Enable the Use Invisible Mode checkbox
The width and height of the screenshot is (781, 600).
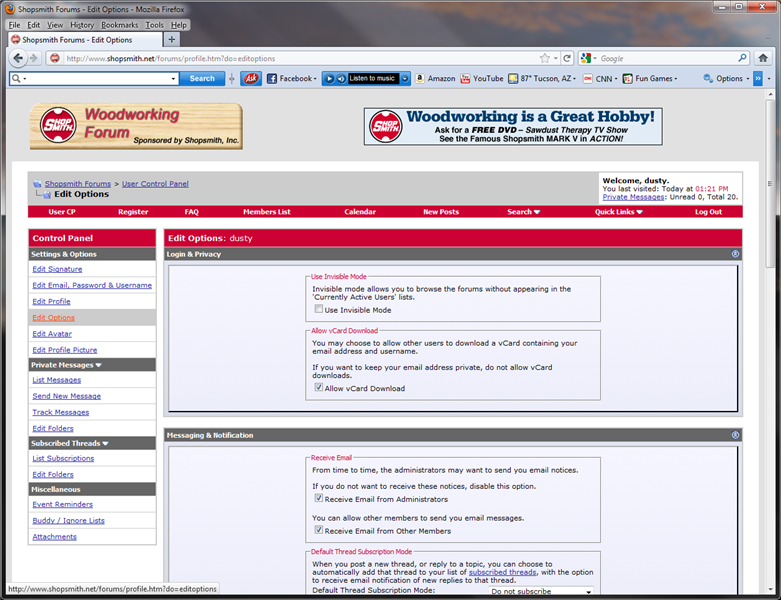point(319,309)
